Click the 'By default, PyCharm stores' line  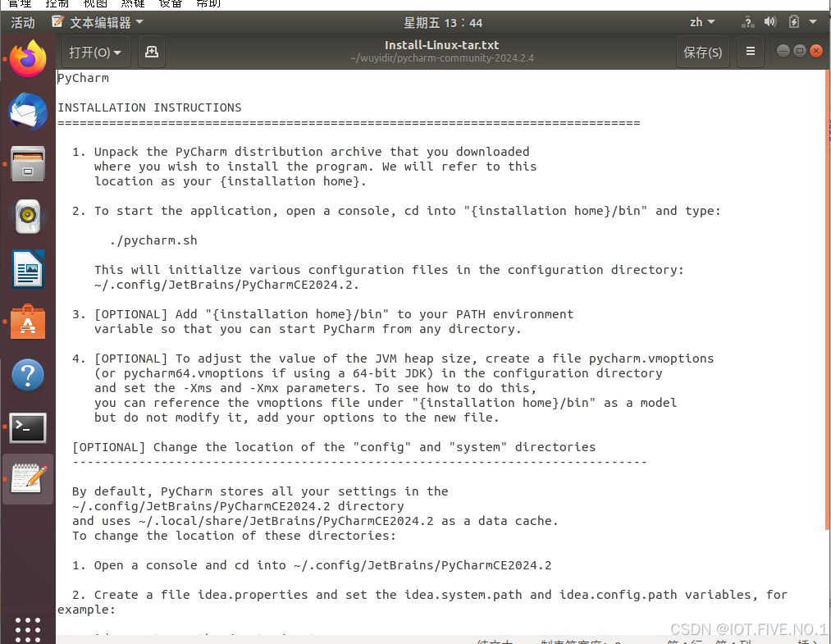coord(260,491)
